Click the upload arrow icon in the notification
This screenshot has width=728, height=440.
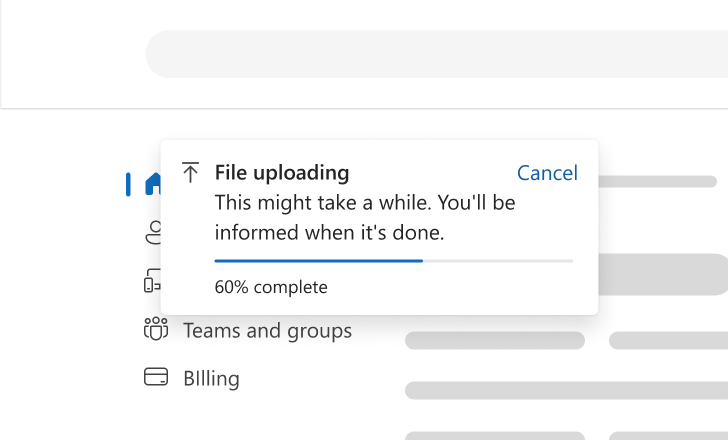click(190, 172)
